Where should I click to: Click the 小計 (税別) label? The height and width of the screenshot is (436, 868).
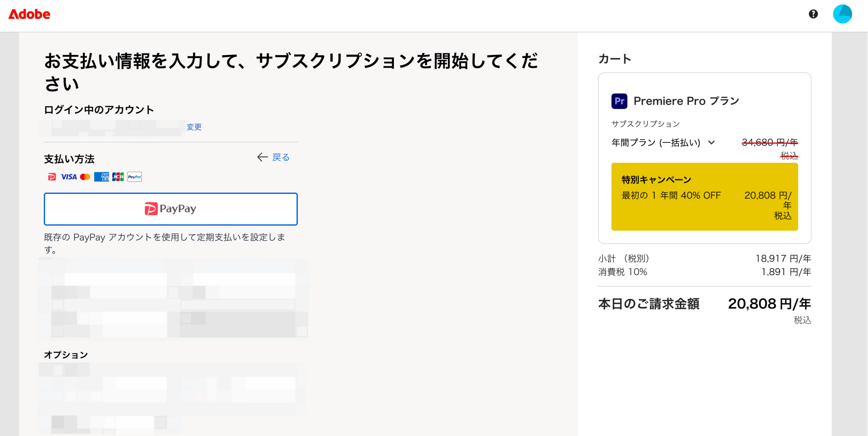tap(624, 259)
